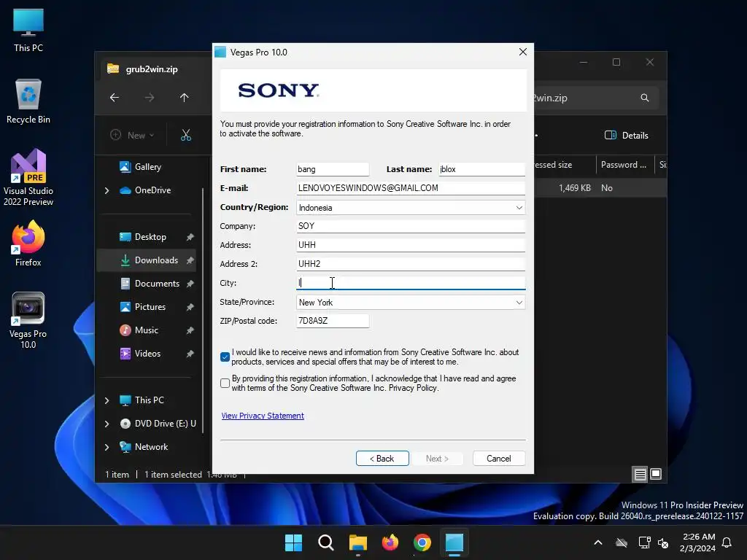Select the grub2win.zip Explorer tab
The image size is (747, 560).
[152, 69]
